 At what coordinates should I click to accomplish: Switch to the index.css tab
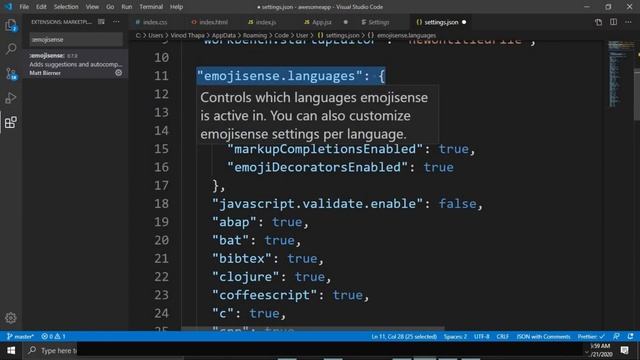coord(155,22)
